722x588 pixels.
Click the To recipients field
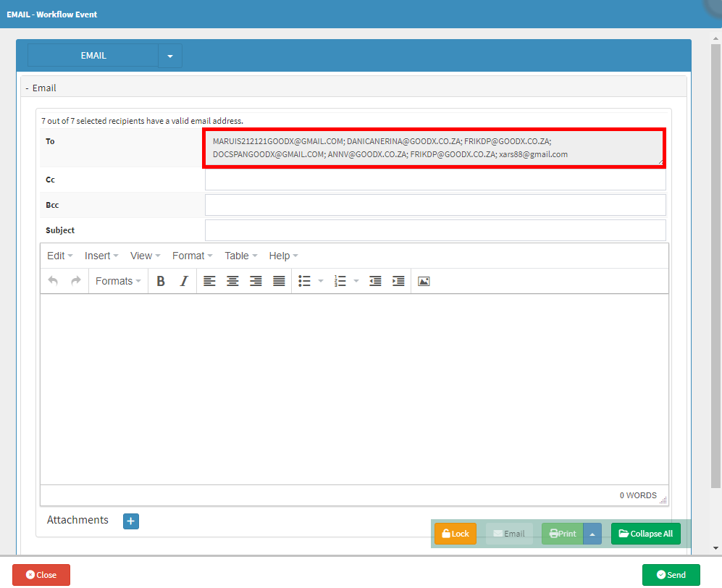click(x=435, y=148)
